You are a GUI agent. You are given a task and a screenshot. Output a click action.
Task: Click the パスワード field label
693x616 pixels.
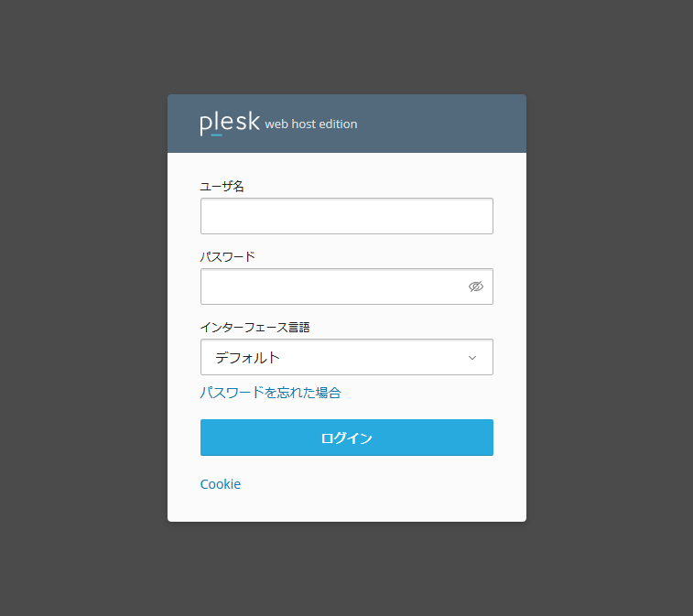(227, 256)
